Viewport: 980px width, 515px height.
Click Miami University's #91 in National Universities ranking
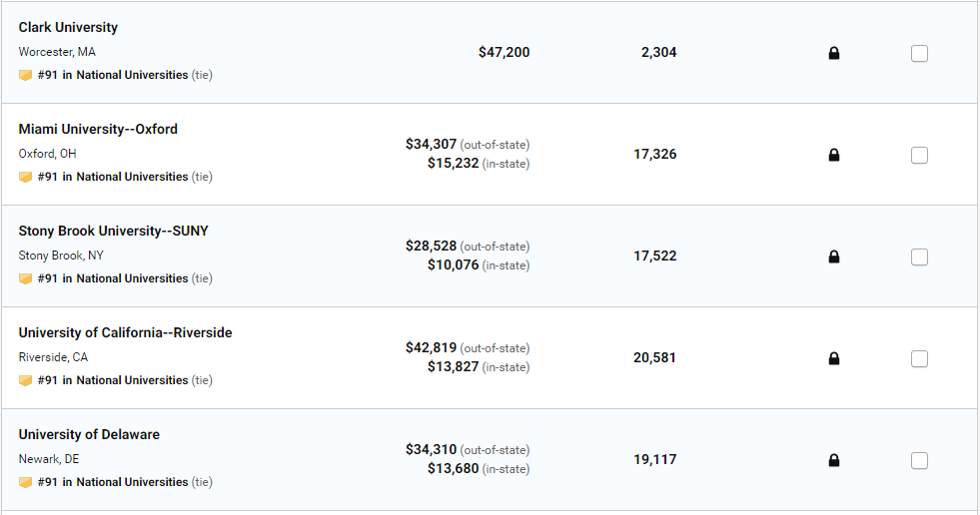coord(113,177)
